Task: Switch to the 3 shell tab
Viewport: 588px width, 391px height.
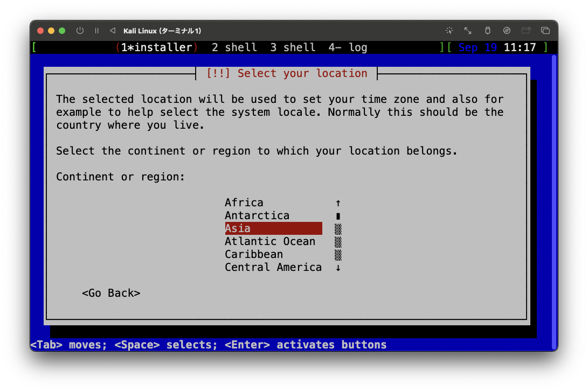Action: (x=293, y=47)
